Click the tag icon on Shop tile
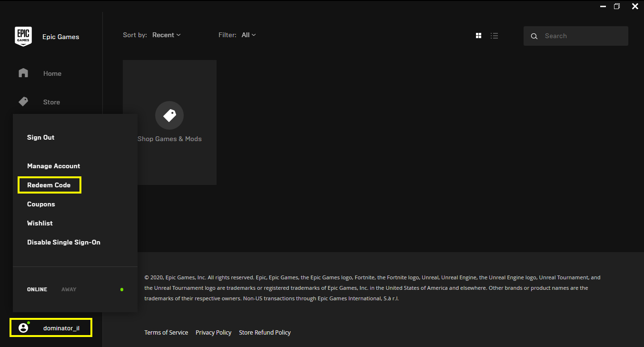644x347 pixels. (169, 115)
